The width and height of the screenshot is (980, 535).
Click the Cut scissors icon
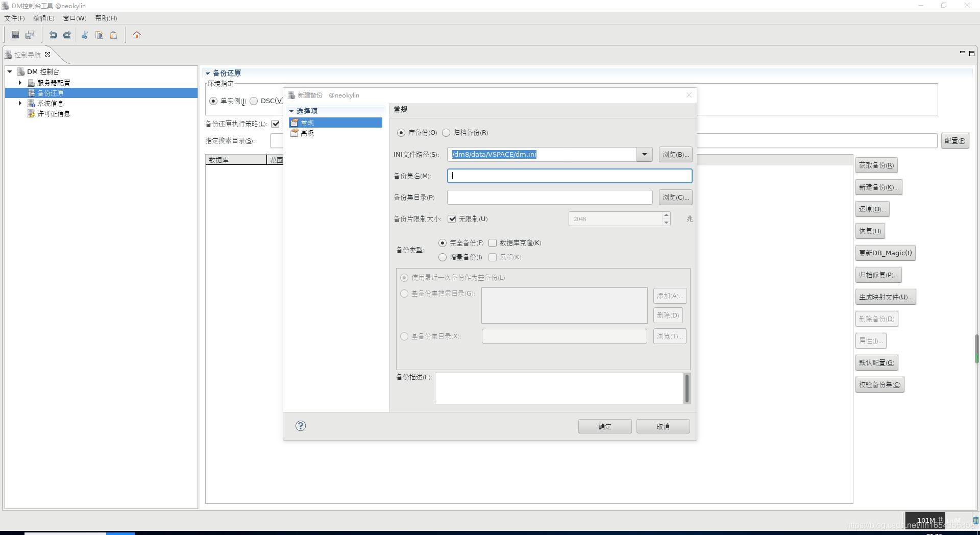tap(85, 35)
